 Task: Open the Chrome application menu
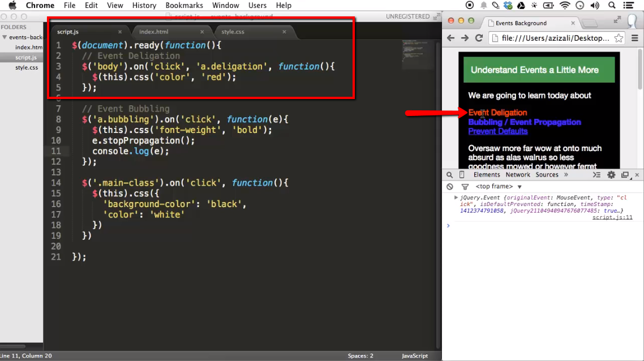pos(40,5)
